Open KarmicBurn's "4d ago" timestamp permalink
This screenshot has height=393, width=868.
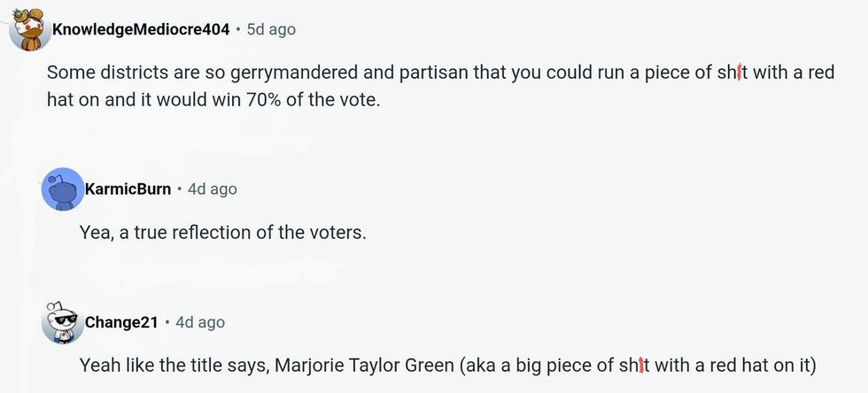(212, 189)
